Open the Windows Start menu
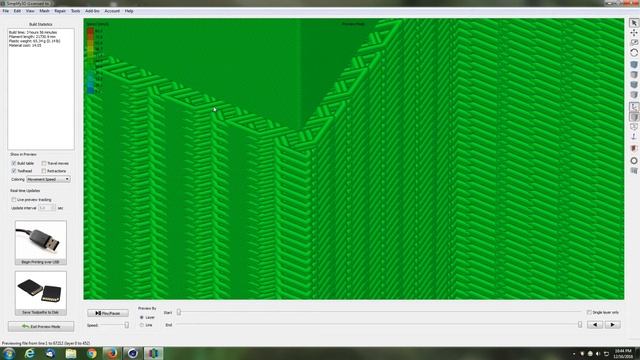This screenshot has width=640, height=360. coord(9,353)
